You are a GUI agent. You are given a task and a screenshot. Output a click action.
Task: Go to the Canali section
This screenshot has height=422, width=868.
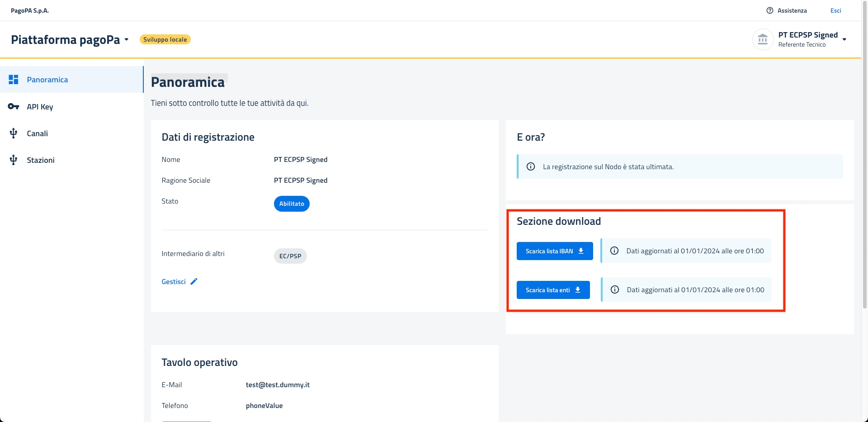[37, 133]
